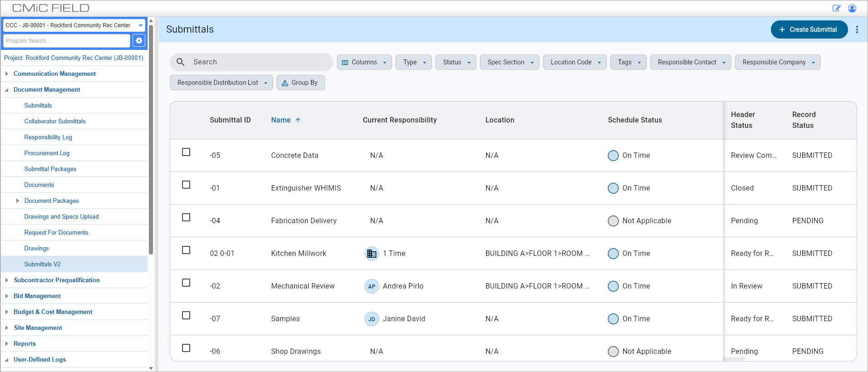Viewport: 868px width, 372px height.
Task: Open Request For Documents in sidebar
Action: (x=56, y=232)
